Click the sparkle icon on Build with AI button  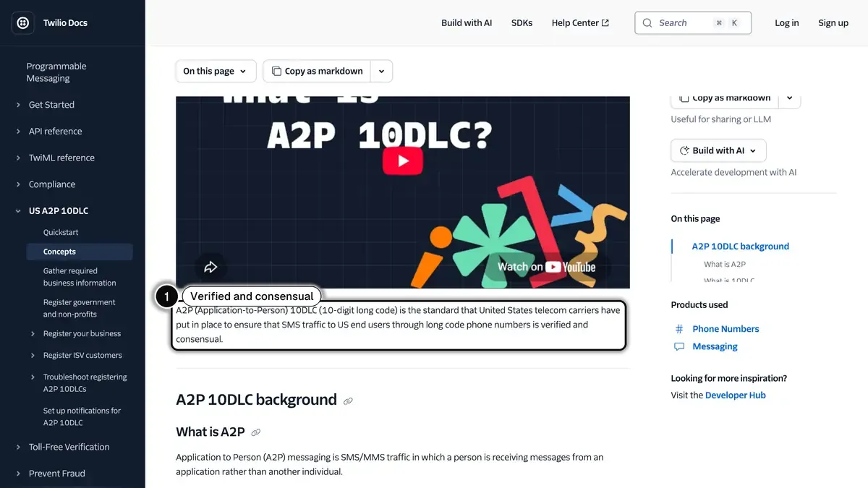[684, 150]
